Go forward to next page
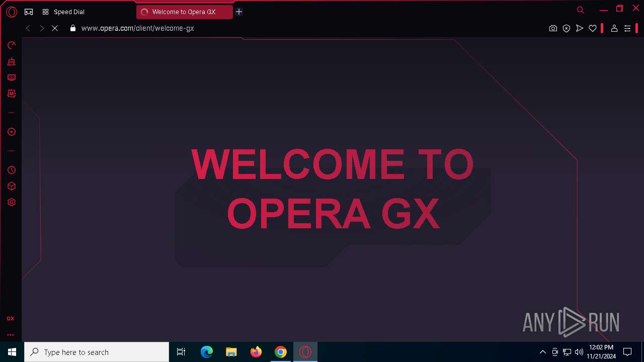The image size is (644, 362). 42,29
